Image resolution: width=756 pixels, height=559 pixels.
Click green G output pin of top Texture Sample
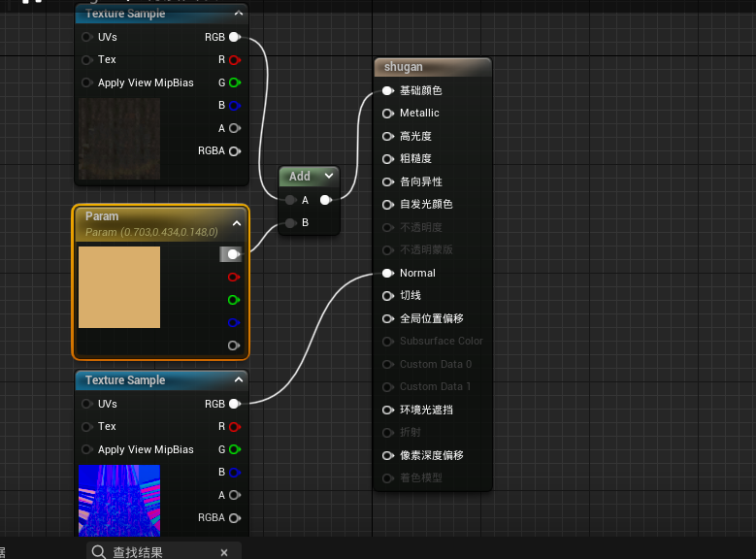click(235, 82)
